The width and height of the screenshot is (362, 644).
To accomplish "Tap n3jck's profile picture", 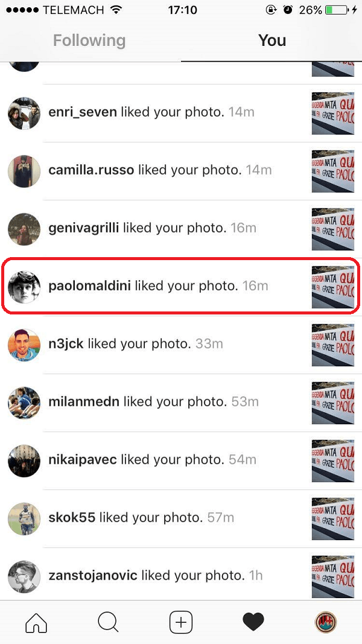I will (24, 345).
